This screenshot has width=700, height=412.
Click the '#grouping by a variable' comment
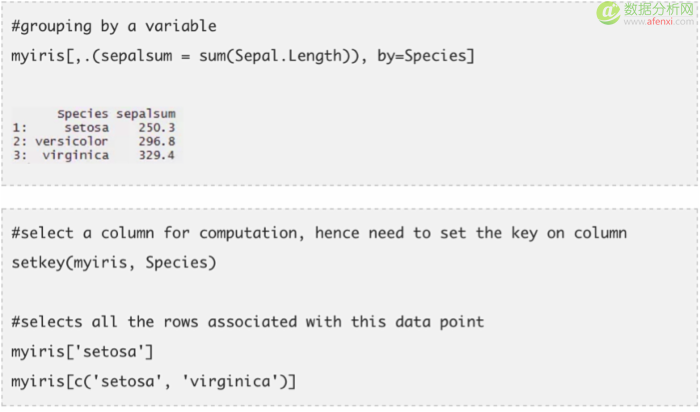(x=114, y=26)
